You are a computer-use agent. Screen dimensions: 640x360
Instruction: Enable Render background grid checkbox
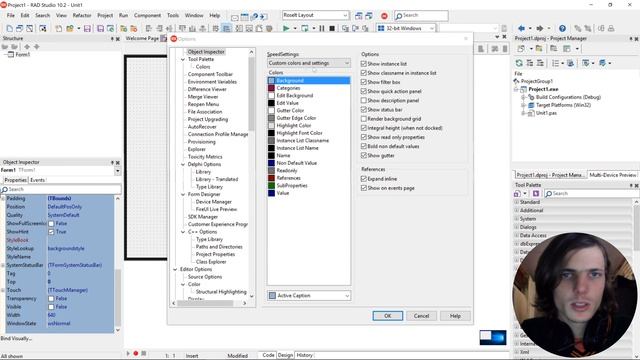pyautogui.click(x=364, y=119)
